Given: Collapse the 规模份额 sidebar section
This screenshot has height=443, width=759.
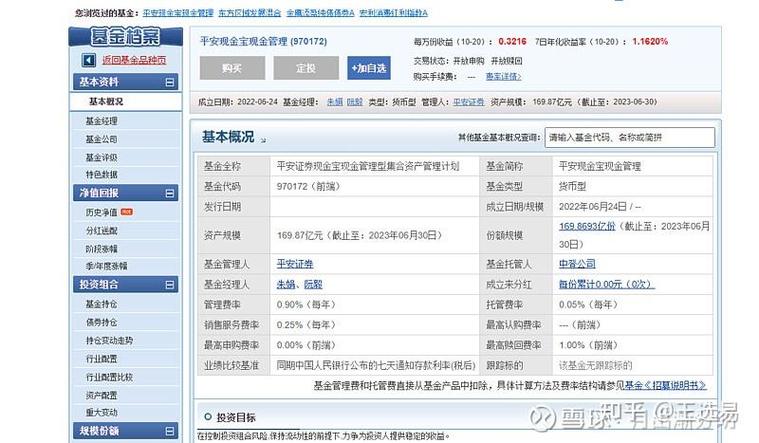Looking at the screenshot, I should click(x=169, y=431).
